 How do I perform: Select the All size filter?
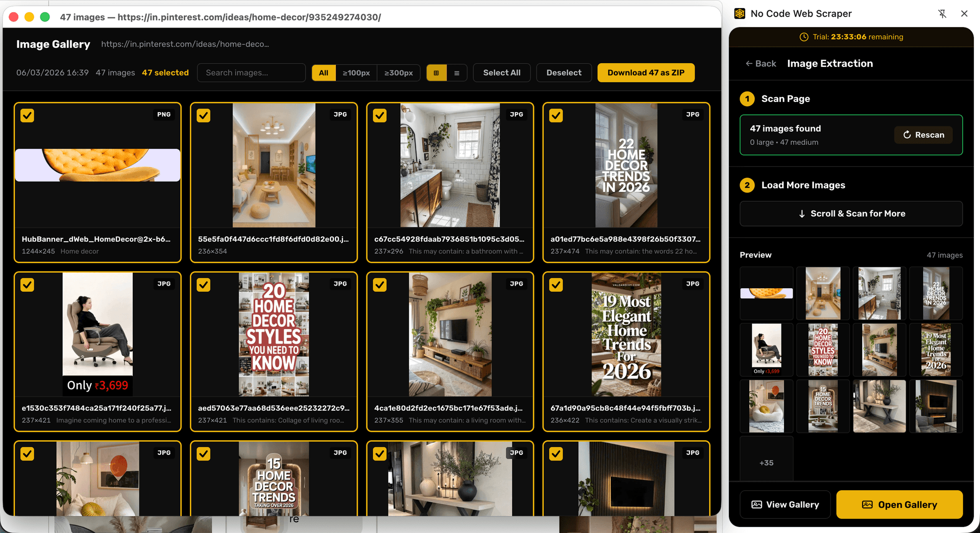324,73
